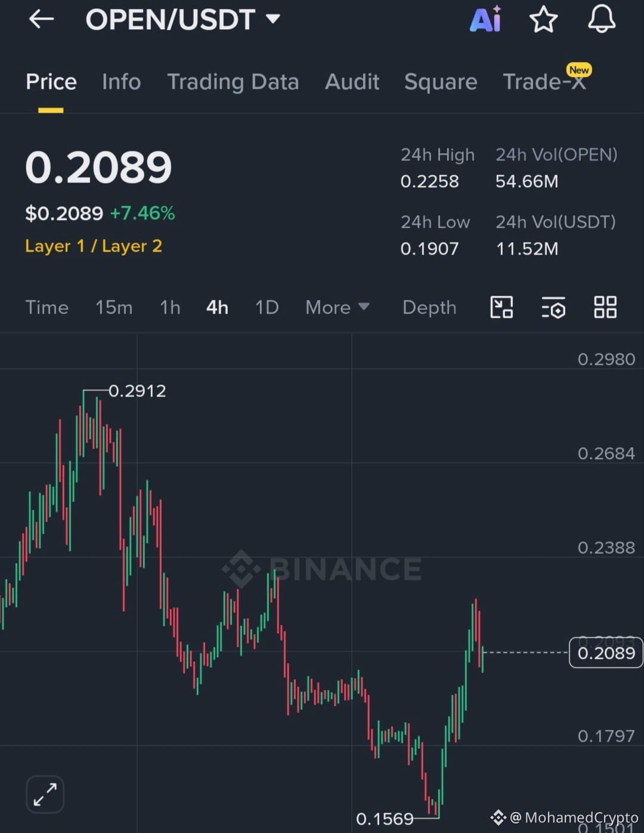Click the 0.1797 price axis label
The image size is (644, 833).
[606, 736]
